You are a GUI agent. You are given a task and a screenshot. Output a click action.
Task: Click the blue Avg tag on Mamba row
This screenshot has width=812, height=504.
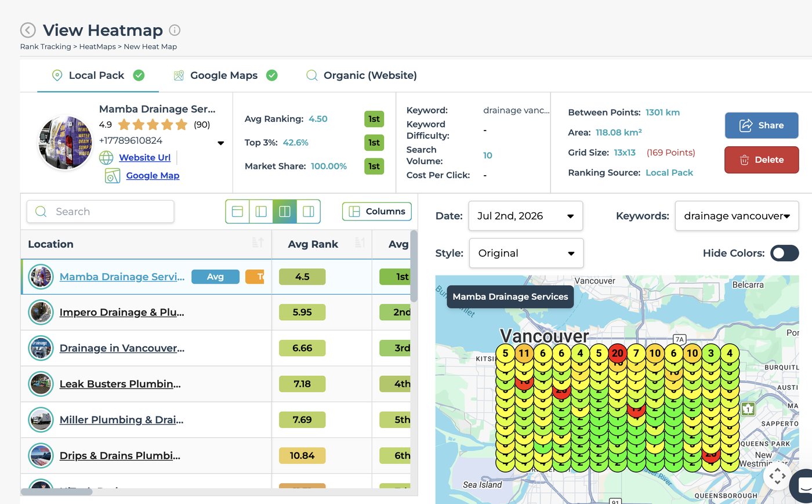(x=215, y=277)
